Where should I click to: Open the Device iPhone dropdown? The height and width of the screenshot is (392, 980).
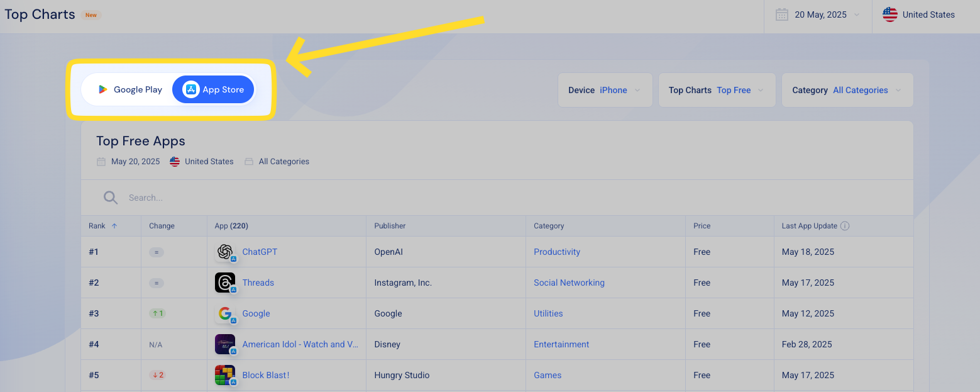tap(605, 90)
